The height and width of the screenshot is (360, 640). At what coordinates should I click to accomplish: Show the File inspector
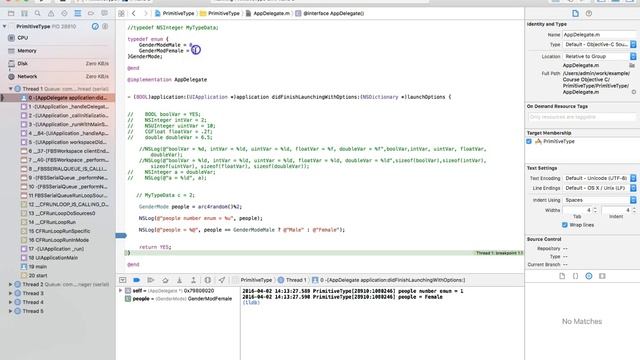(576, 13)
